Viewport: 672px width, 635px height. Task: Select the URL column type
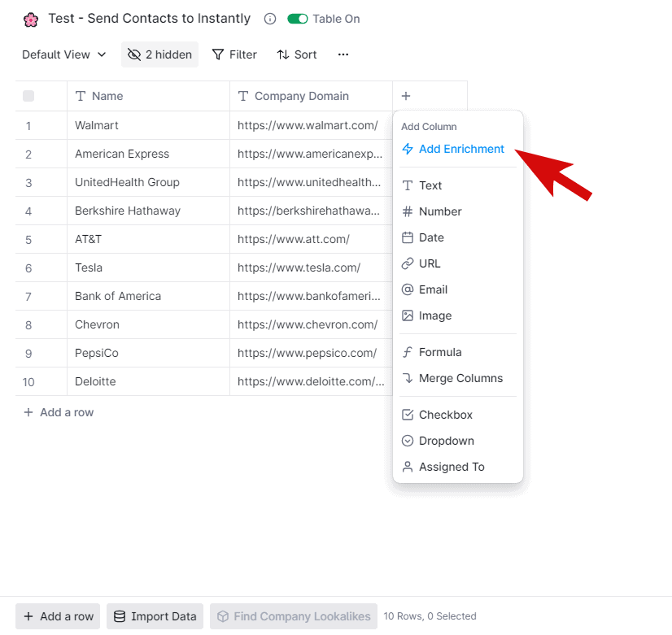pyautogui.click(x=458, y=263)
